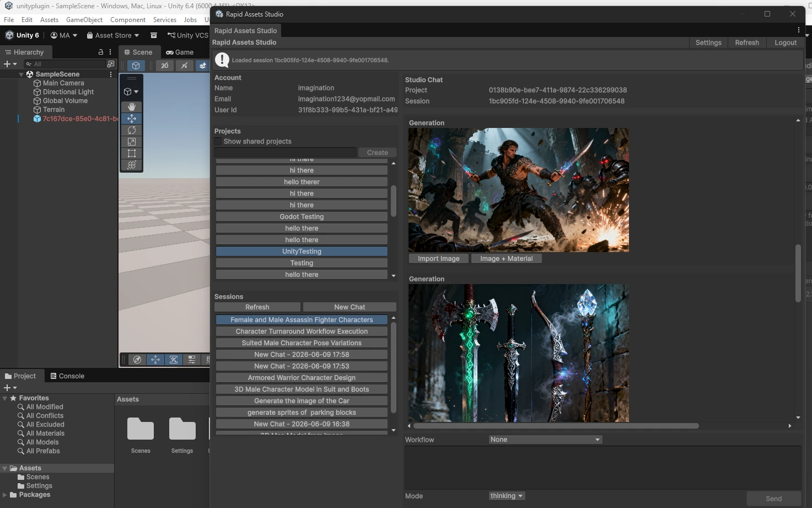This screenshot has height=508, width=812.
Task: Select the 7c167dce prefab object in Hierarchy
Action: coord(76,119)
